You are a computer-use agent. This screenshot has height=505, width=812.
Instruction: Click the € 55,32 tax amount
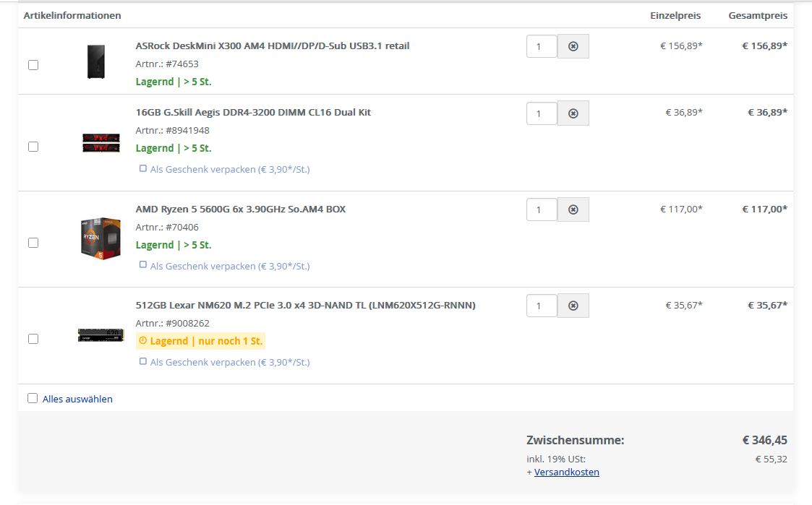tap(771, 459)
